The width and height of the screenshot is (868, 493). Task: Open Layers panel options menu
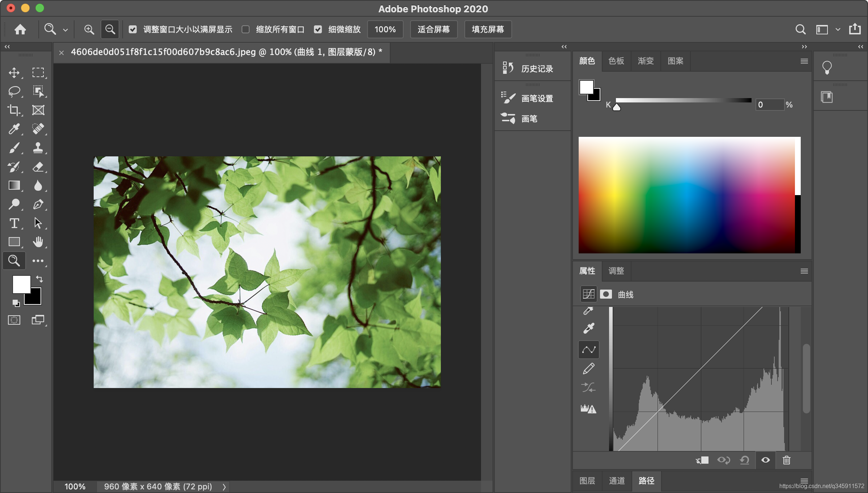[804, 480]
